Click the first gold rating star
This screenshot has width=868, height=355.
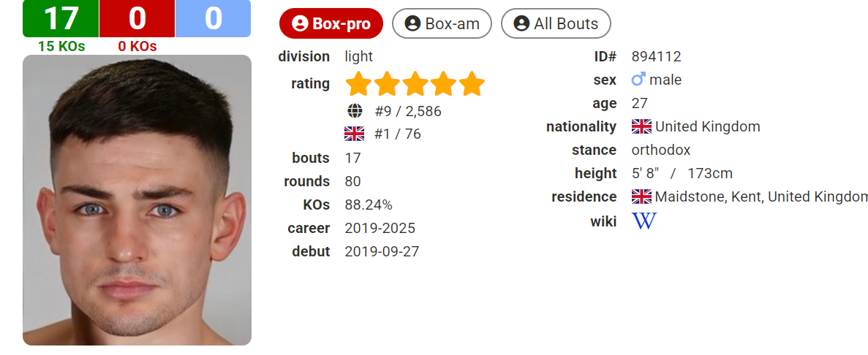point(359,83)
